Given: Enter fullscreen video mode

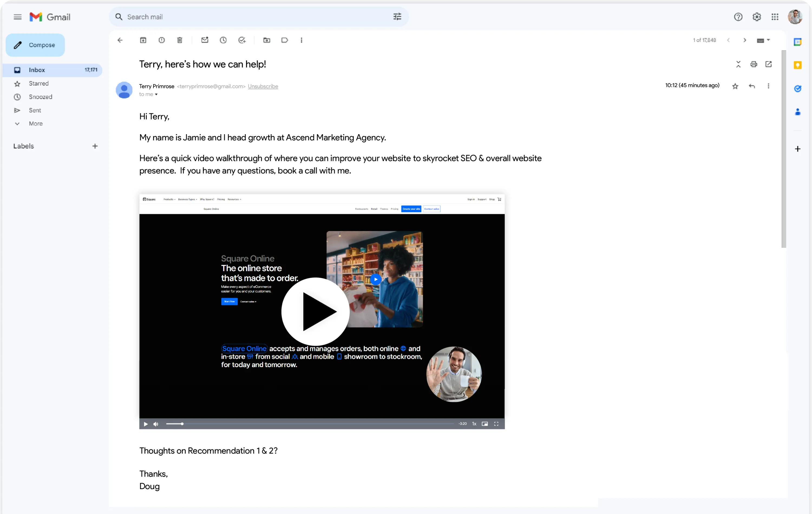Looking at the screenshot, I should click(x=496, y=424).
